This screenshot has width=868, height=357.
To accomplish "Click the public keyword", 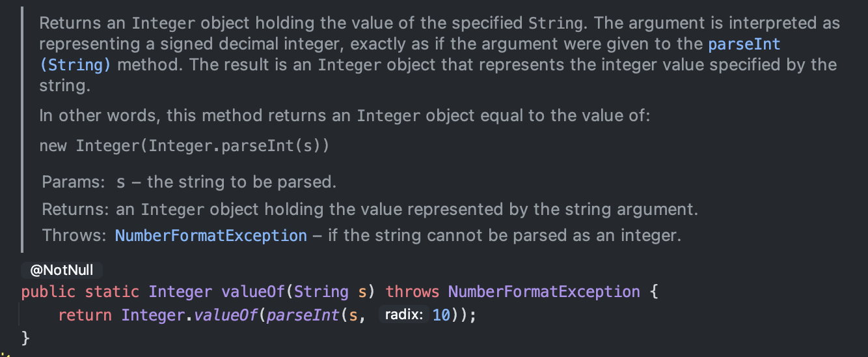I will pos(48,291).
